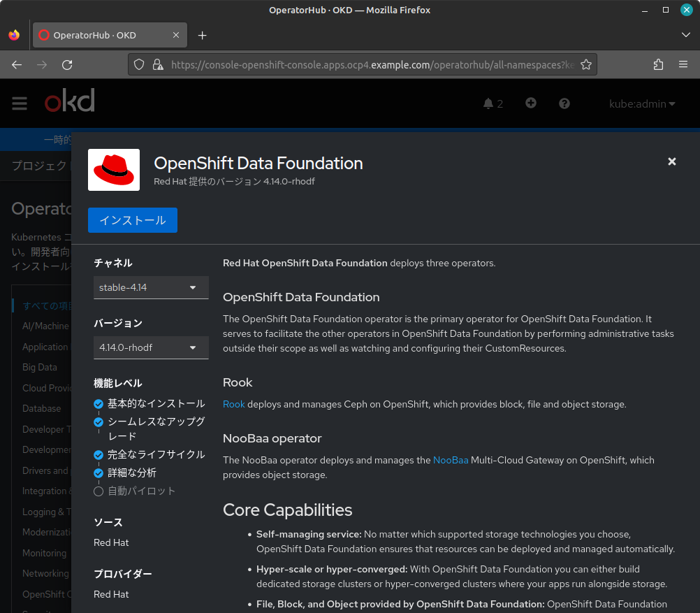
Task: Click the 詳細な分析 capability checkmark
Action: pyautogui.click(x=99, y=473)
